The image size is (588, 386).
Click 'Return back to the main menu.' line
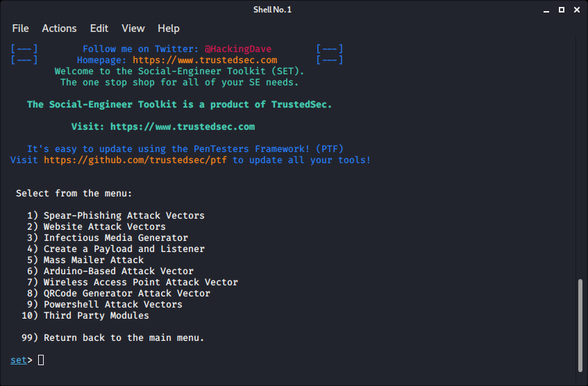coord(113,338)
